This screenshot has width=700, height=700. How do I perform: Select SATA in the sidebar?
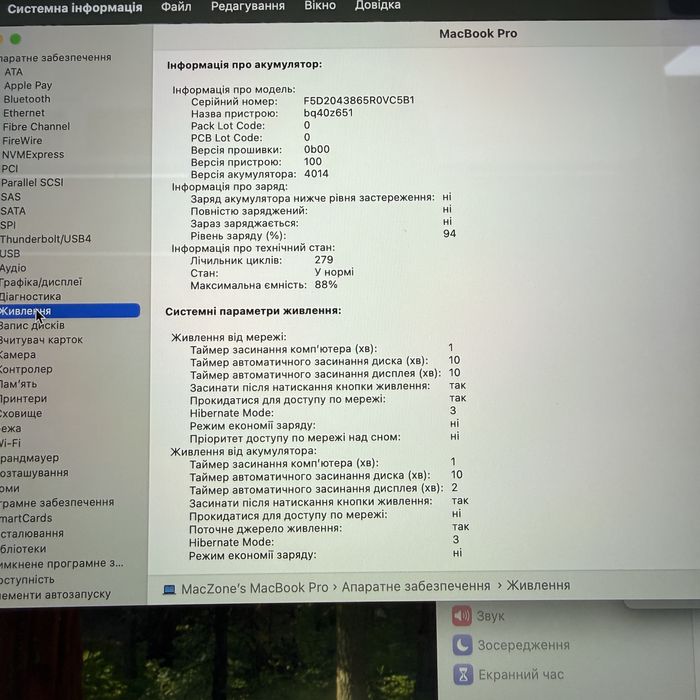point(13,211)
